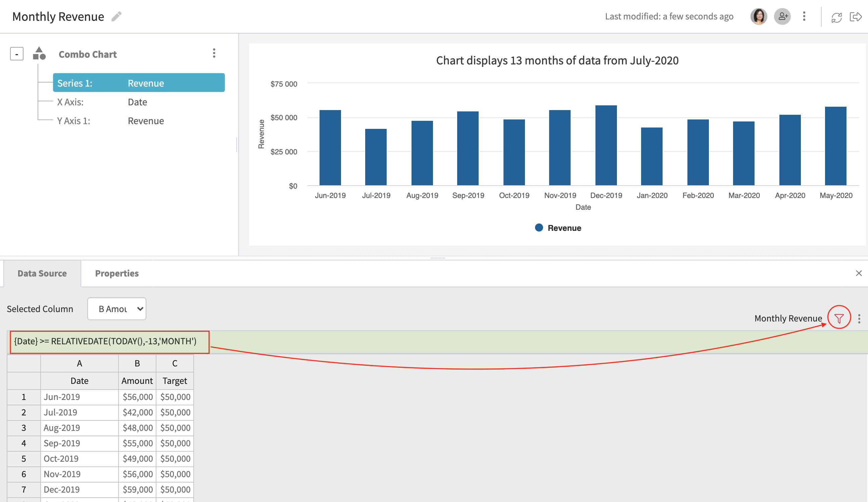Select the Series 1 Revenue row
The width and height of the screenshot is (868, 502).
[139, 83]
